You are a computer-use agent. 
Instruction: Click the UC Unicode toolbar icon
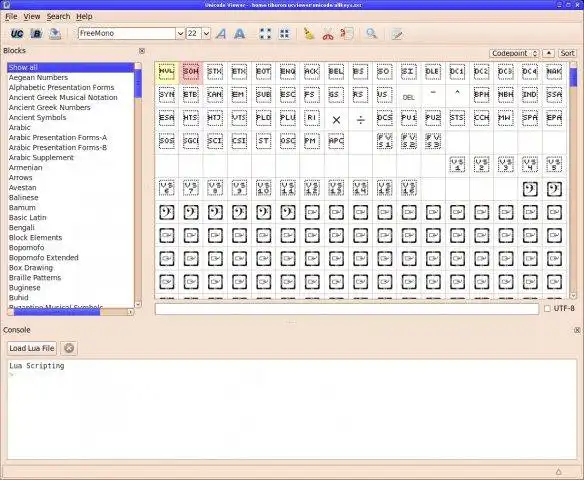17,34
